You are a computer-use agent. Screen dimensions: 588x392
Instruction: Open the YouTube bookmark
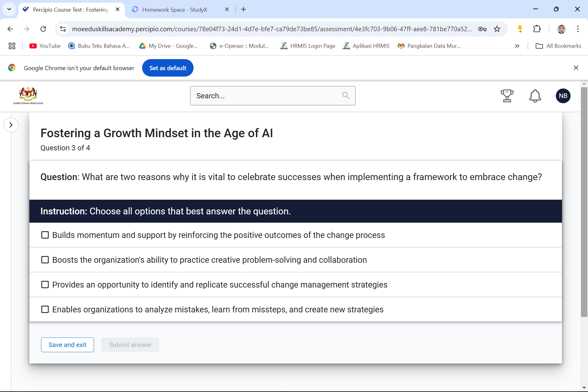point(45,46)
